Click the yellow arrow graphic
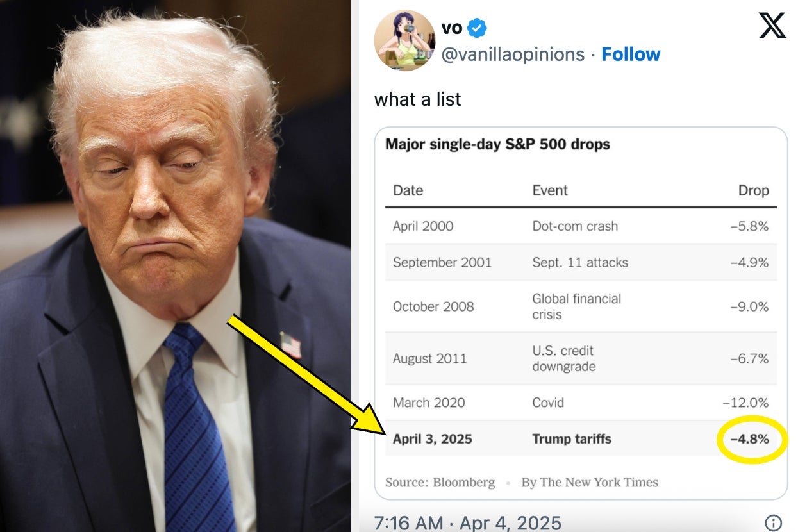The image size is (798, 532). tap(305, 376)
